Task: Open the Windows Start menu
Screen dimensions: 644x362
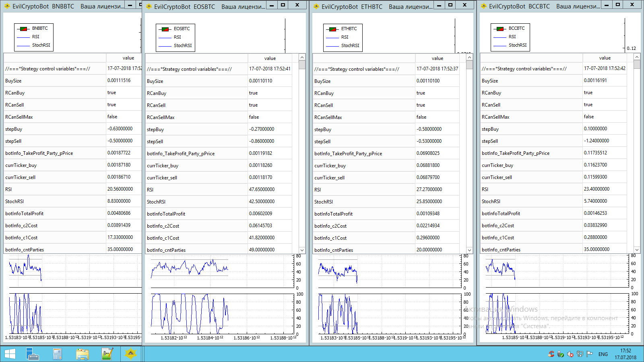Action: (x=10, y=354)
